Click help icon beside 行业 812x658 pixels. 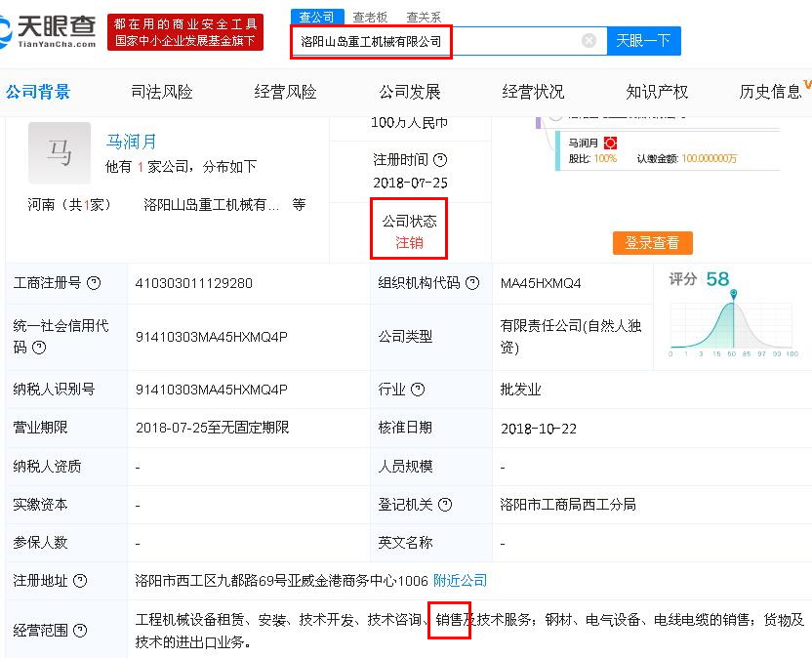[418, 390]
